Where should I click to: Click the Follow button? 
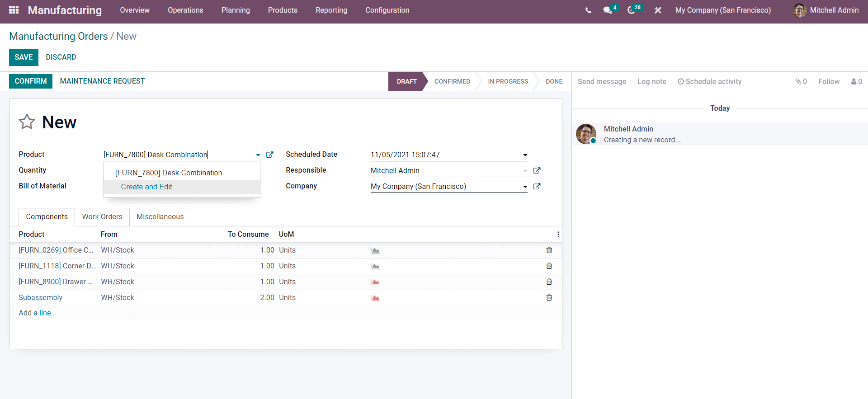click(x=829, y=81)
